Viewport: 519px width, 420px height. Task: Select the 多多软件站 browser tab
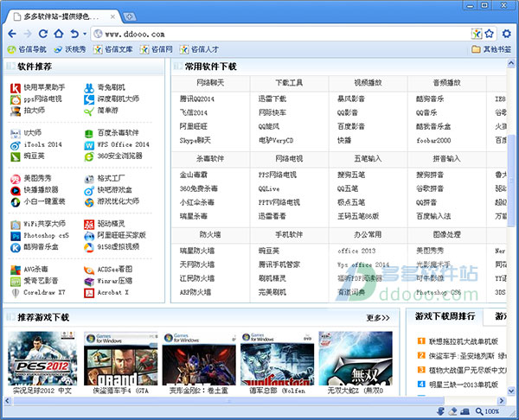click(63, 16)
